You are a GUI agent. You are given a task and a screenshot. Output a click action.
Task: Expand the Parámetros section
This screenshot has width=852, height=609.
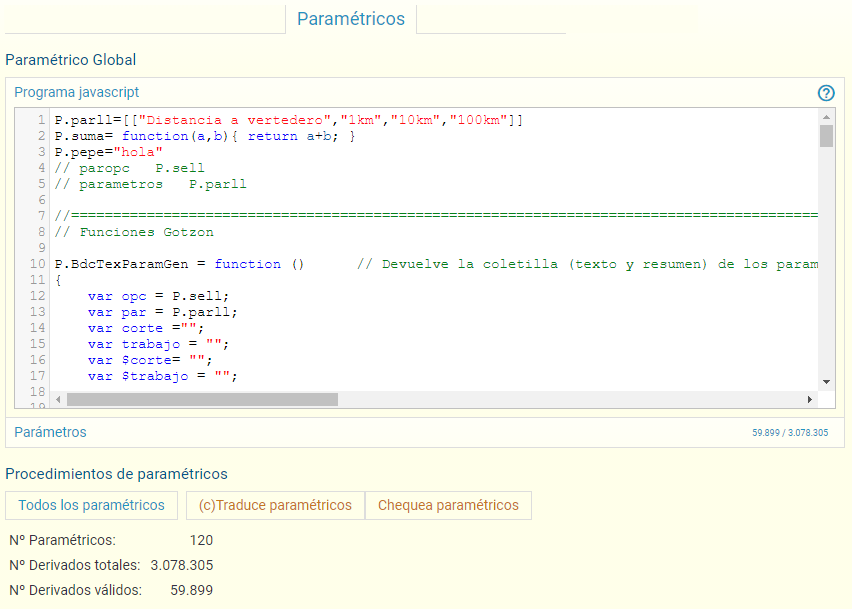click(x=51, y=432)
